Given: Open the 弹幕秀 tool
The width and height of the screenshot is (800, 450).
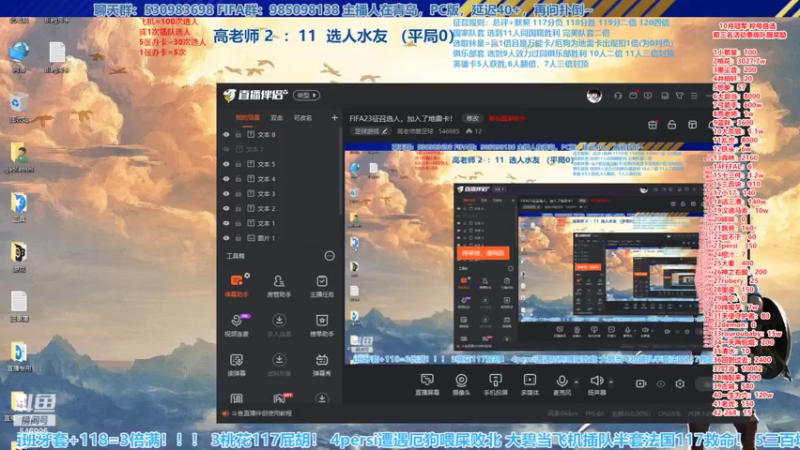Looking at the screenshot, I should click(x=322, y=364).
